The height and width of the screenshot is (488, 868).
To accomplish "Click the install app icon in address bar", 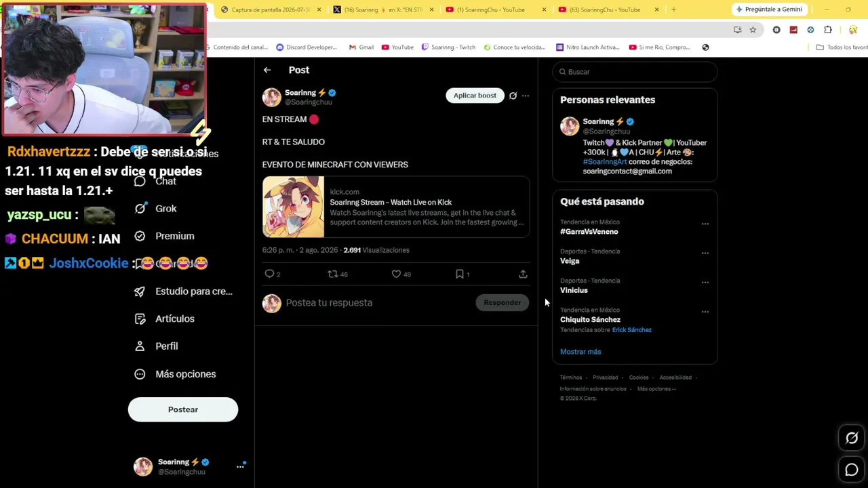I will pyautogui.click(x=738, y=30).
